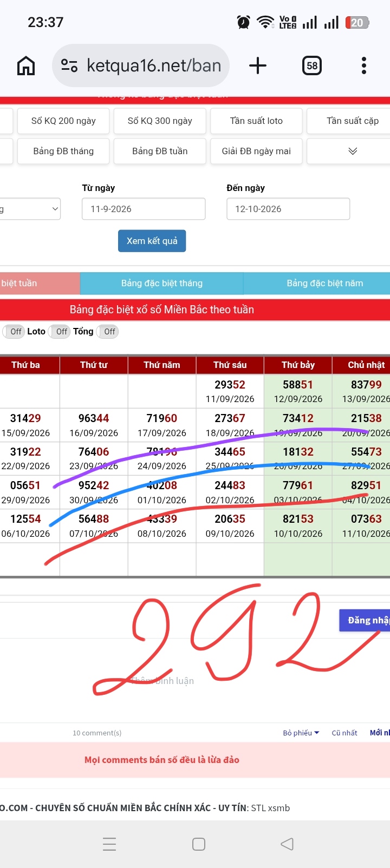Tap Android home square button
Screen dimensions: 390x868
(199, 844)
